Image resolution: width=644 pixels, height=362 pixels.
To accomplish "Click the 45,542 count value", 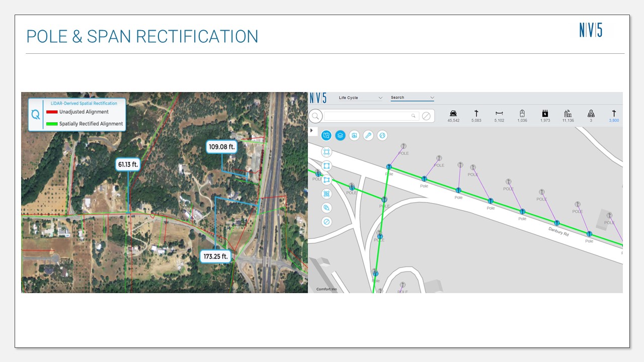I will click(453, 121).
